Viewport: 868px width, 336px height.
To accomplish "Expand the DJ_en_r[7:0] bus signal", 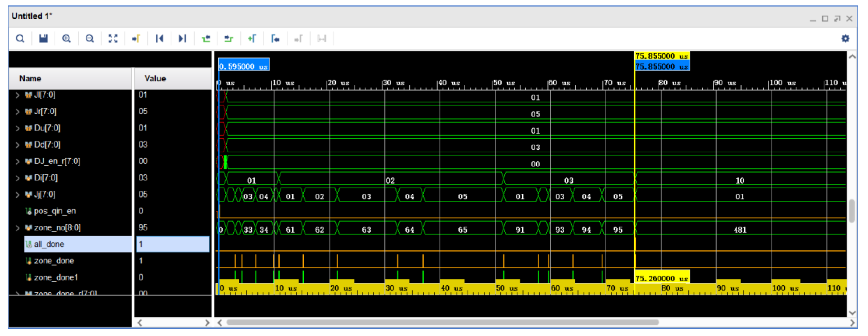I will click(x=17, y=161).
